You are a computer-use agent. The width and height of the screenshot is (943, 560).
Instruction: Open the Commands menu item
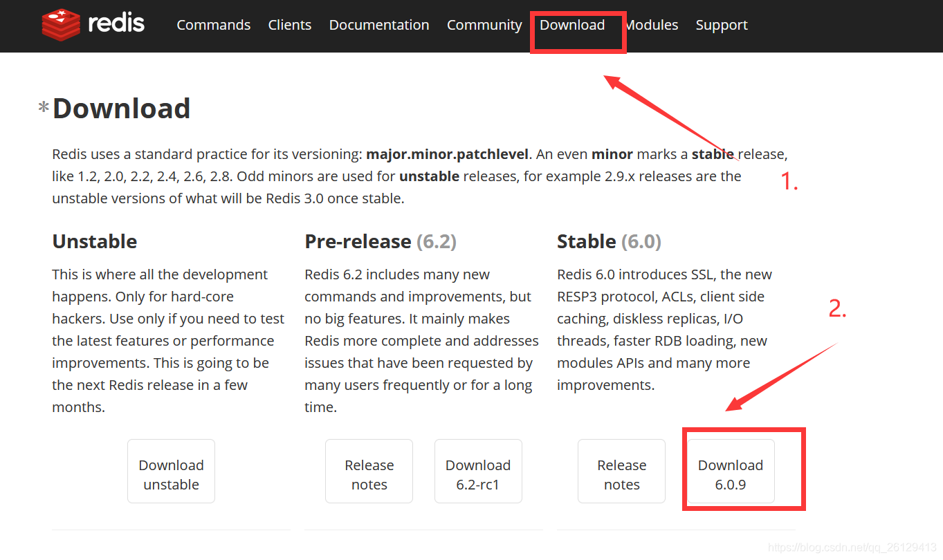coord(214,25)
